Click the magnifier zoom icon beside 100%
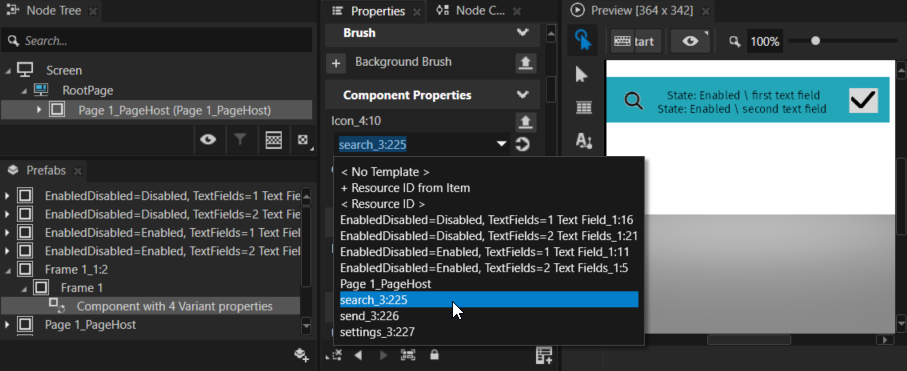This screenshot has width=907, height=371. point(735,42)
